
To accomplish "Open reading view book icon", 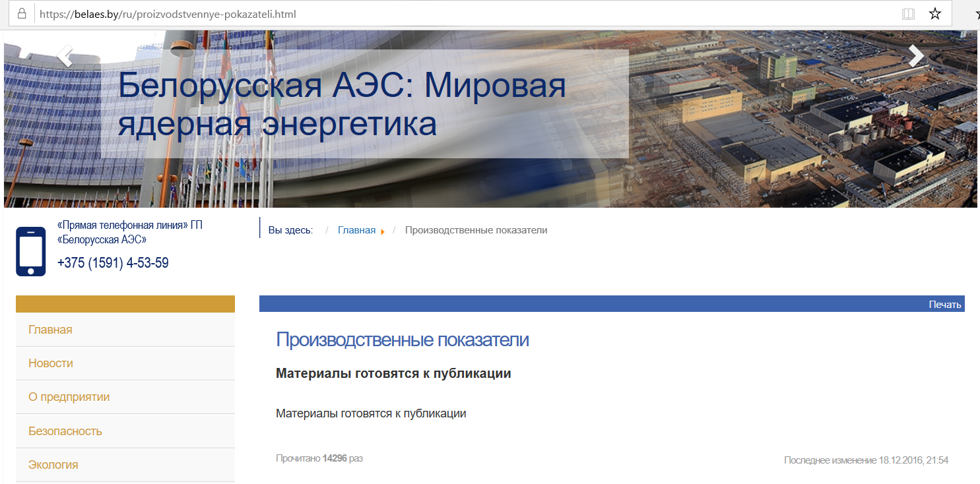I will pos(909,14).
